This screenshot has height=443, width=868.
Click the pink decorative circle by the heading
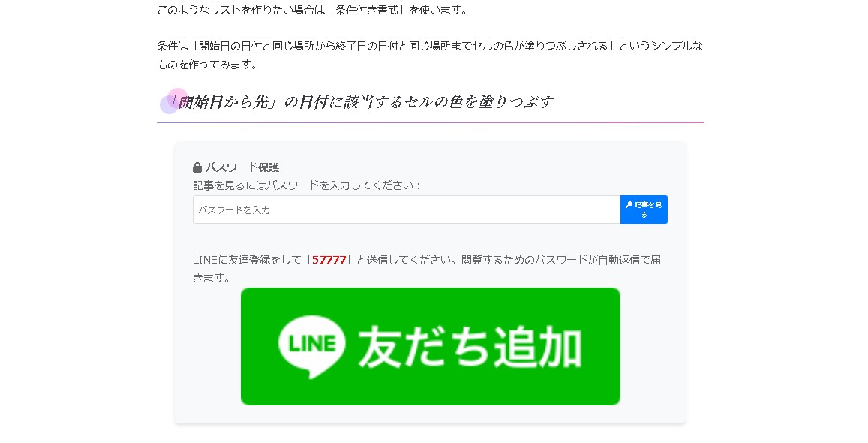178,98
